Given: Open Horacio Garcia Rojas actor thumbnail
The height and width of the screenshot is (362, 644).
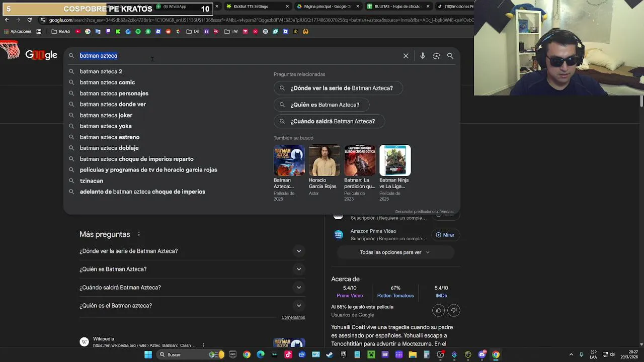Looking at the screenshot, I should click(x=324, y=160).
